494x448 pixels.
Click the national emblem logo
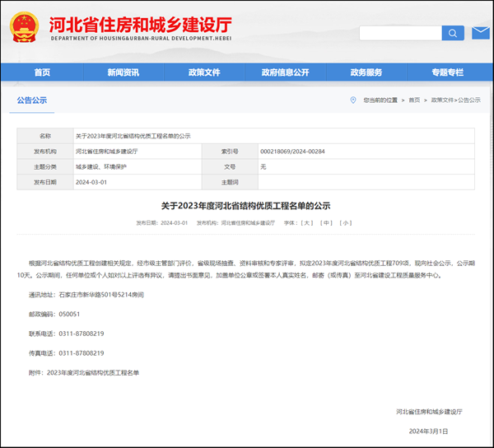(26, 26)
